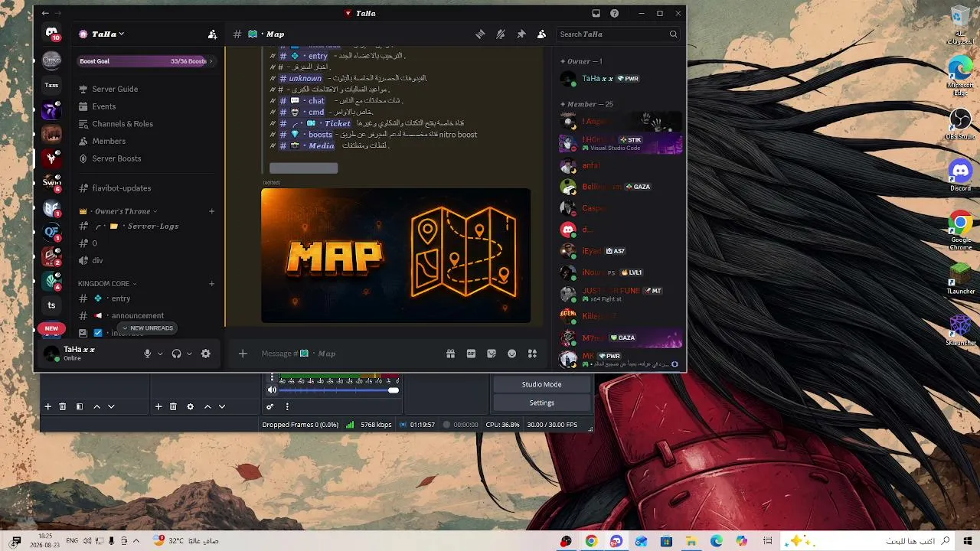Follow the Media channel link in message
The image size is (980, 551).
coord(307,146)
